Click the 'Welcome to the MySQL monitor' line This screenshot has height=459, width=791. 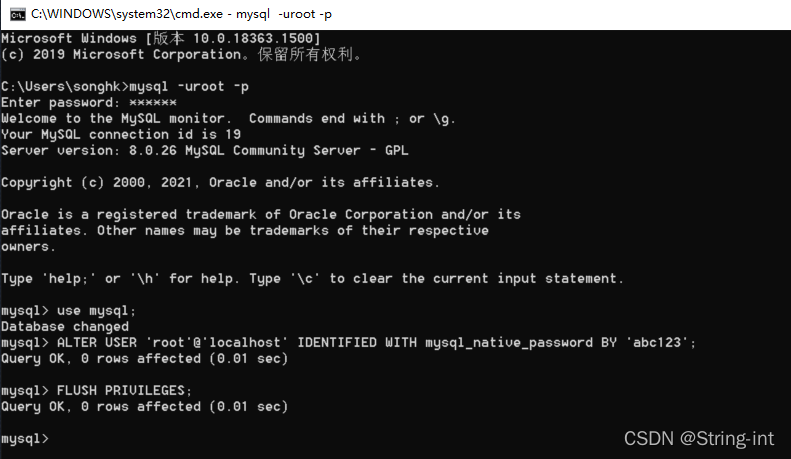coord(228,118)
